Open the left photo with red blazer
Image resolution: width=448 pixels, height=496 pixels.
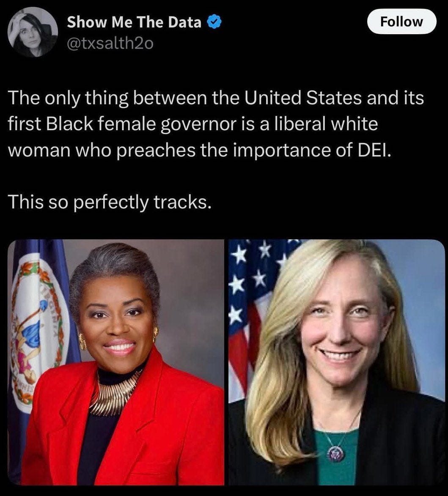tap(116, 362)
